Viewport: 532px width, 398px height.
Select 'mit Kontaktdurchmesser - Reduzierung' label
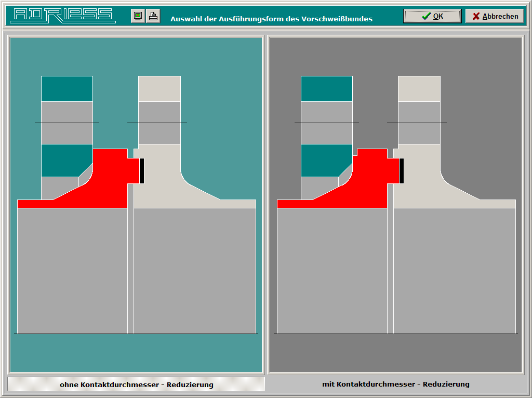coord(395,384)
